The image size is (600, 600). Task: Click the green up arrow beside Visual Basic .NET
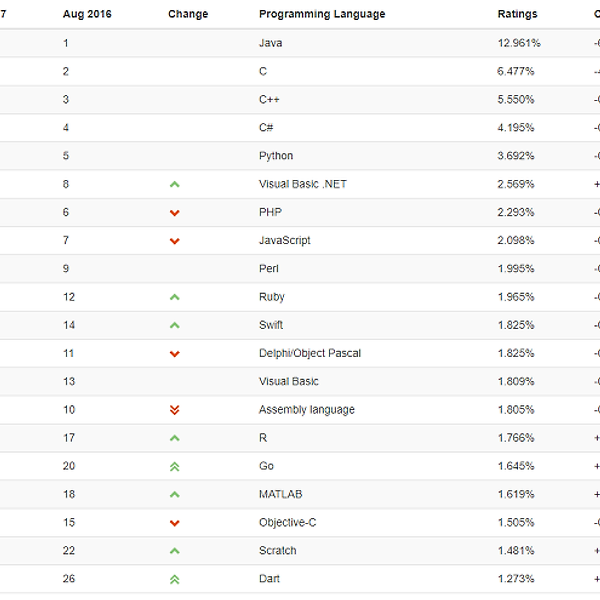pyautogui.click(x=174, y=184)
